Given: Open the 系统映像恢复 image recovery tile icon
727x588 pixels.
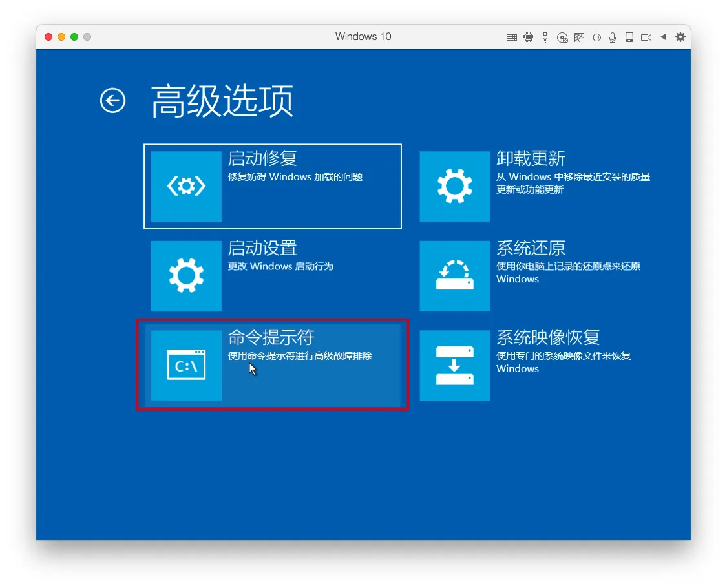Looking at the screenshot, I should [x=454, y=366].
